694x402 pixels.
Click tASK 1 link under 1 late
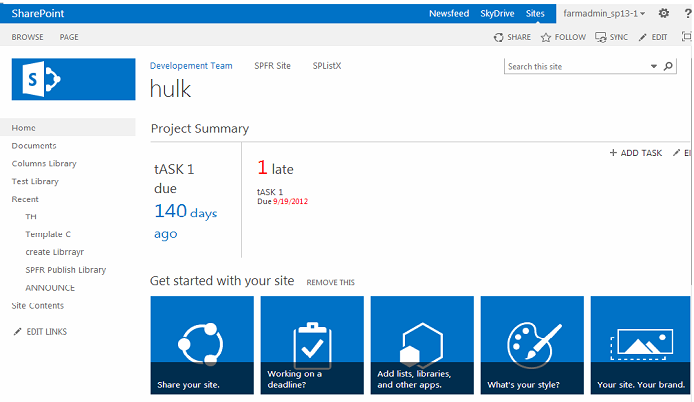tap(270, 192)
